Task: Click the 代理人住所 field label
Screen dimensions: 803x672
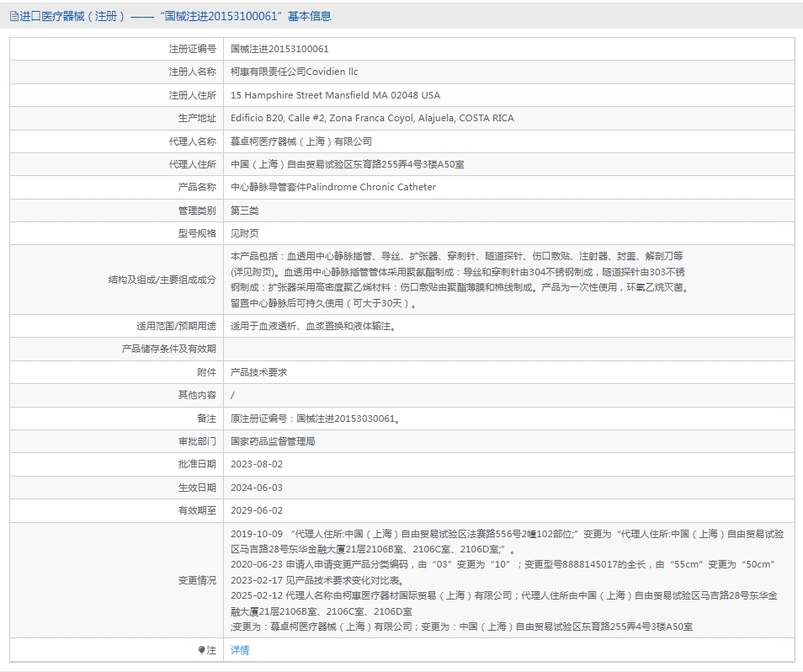Action: pos(193,164)
